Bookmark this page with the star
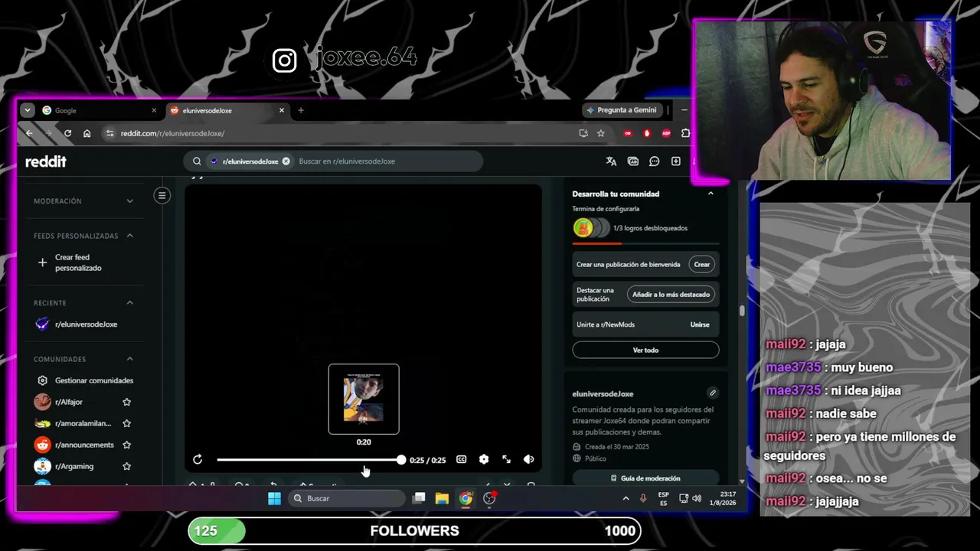 pyautogui.click(x=601, y=133)
